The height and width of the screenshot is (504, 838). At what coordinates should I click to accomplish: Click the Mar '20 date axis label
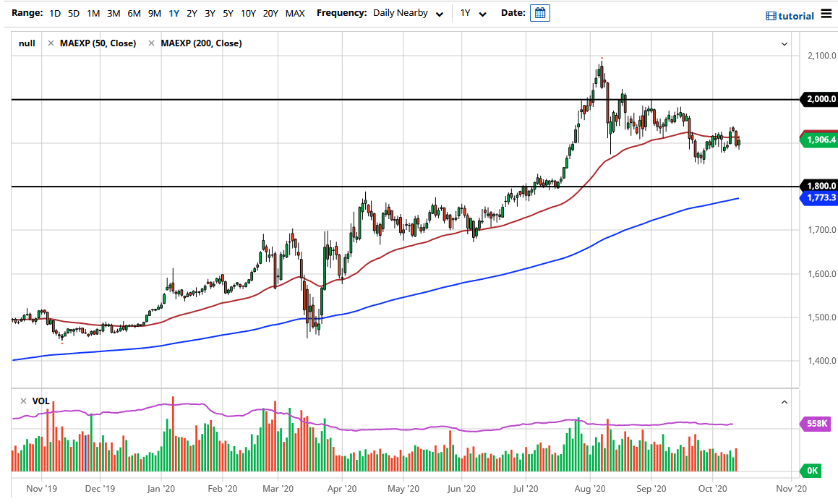278,489
